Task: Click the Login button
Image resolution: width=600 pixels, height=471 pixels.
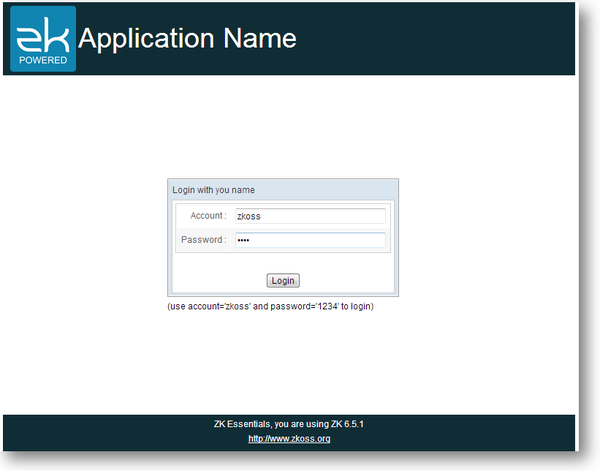Action: point(283,280)
